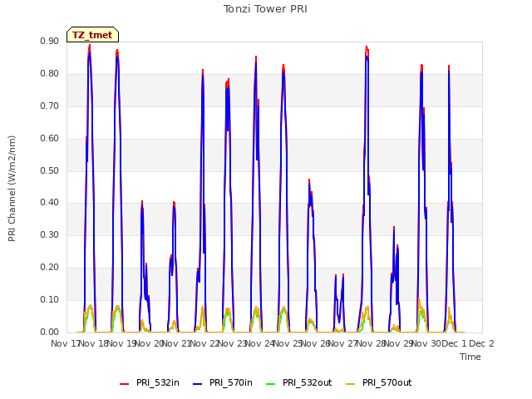Click the 0.00 y-axis tick value
The image size is (532, 399).
pyautogui.click(x=50, y=332)
